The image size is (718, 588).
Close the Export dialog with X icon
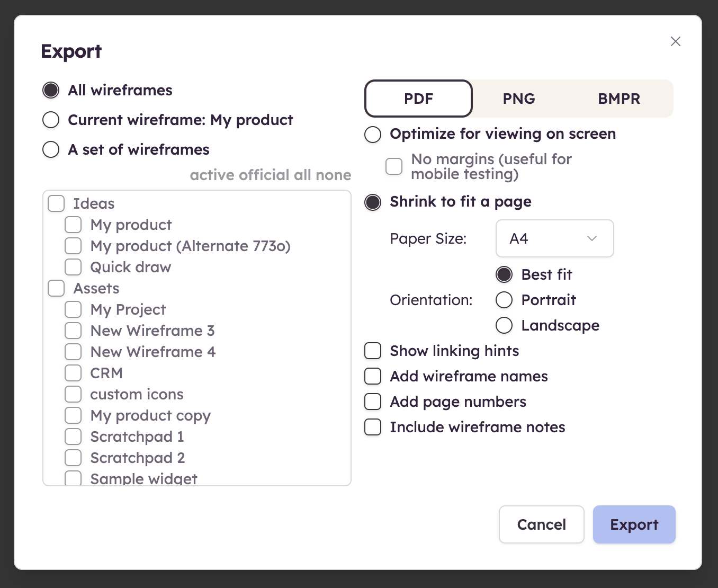(675, 41)
